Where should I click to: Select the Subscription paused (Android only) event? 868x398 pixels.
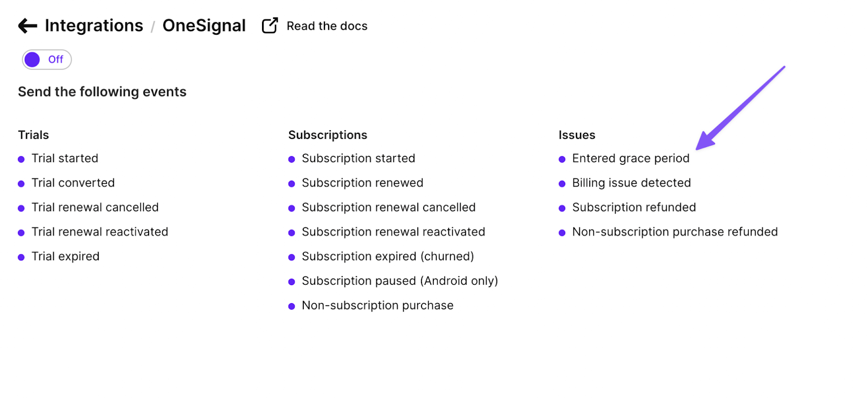(399, 281)
